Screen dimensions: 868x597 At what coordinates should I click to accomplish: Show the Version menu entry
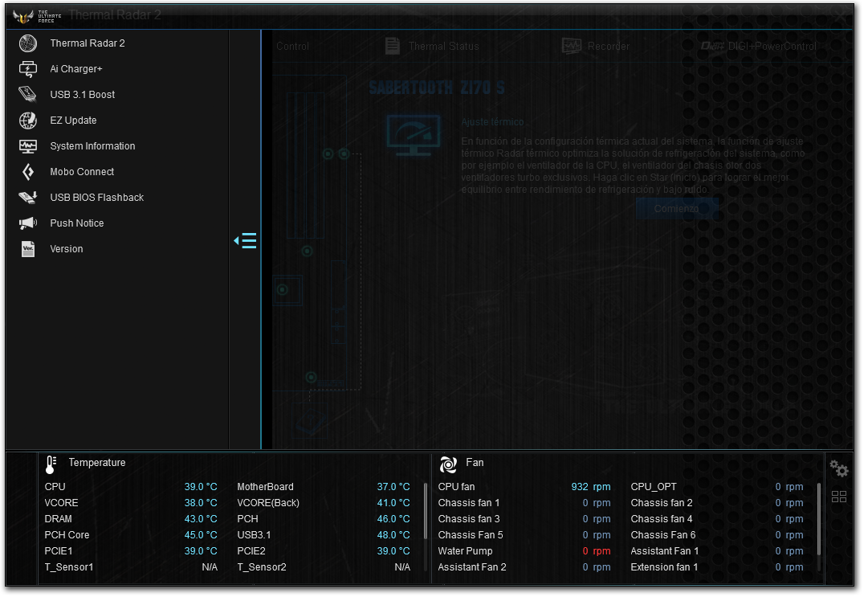[67, 248]
